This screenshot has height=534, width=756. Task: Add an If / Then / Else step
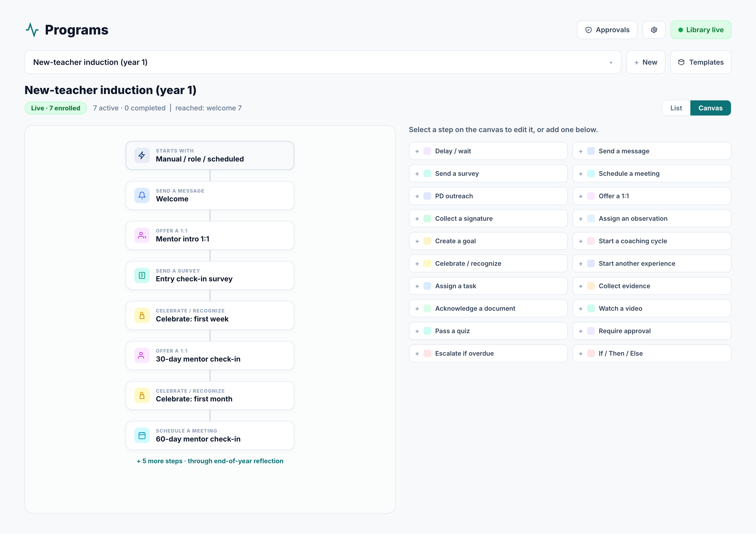[x=652, y=353]
